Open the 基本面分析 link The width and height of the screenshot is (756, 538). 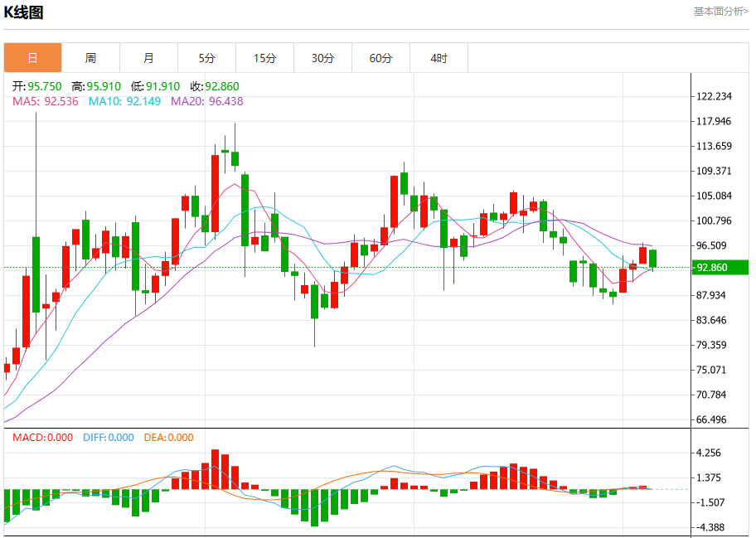[721, 11]
